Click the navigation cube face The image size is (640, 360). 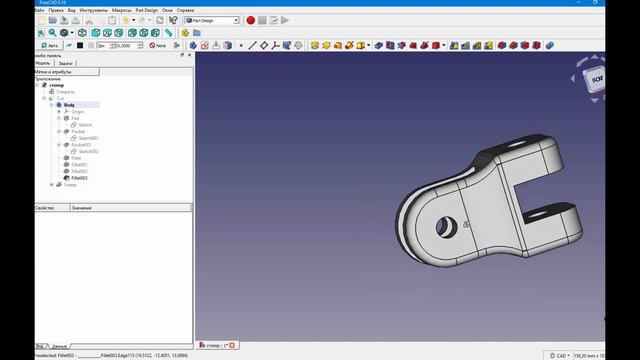click(x=596, y=79)
